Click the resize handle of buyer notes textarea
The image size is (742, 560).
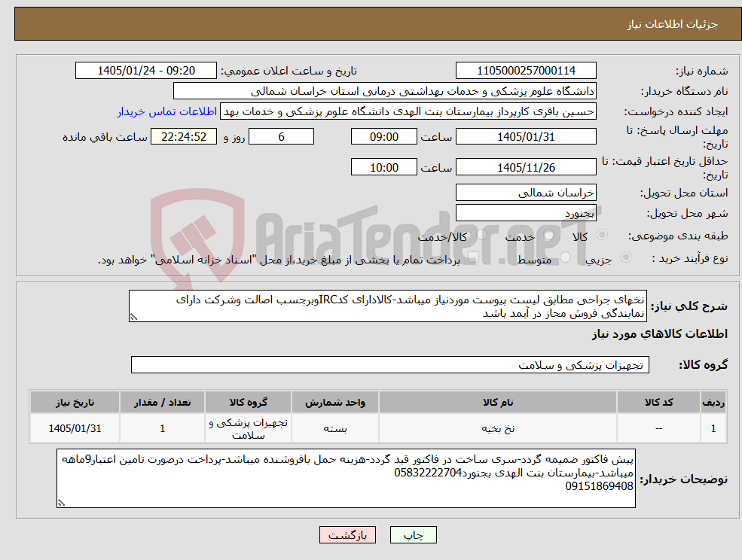pos(61,504)
